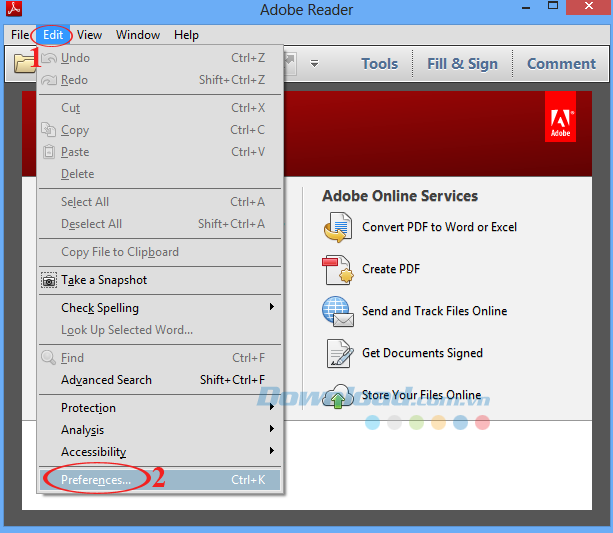Screen dimensions: 613x533
Task: Open the Fill & Sign pane
Action: [462, 64]
